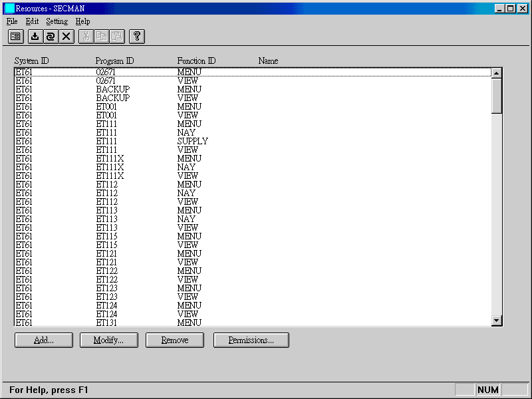Open the Setting menu

click(57, 21)
